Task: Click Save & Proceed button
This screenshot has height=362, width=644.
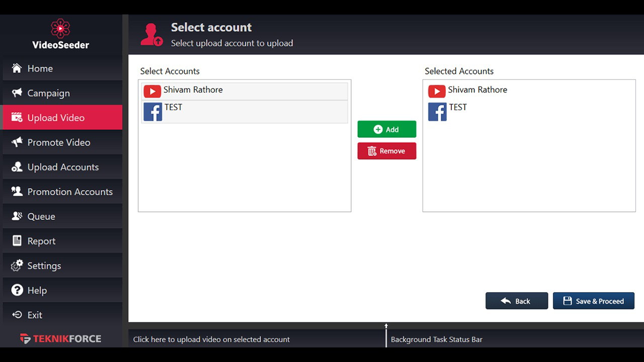Action: click(x=593, y=301)
